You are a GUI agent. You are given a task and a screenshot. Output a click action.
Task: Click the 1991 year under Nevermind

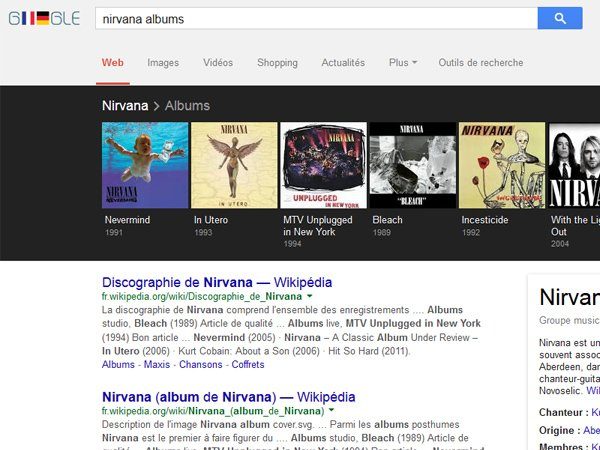pos(114,232)
